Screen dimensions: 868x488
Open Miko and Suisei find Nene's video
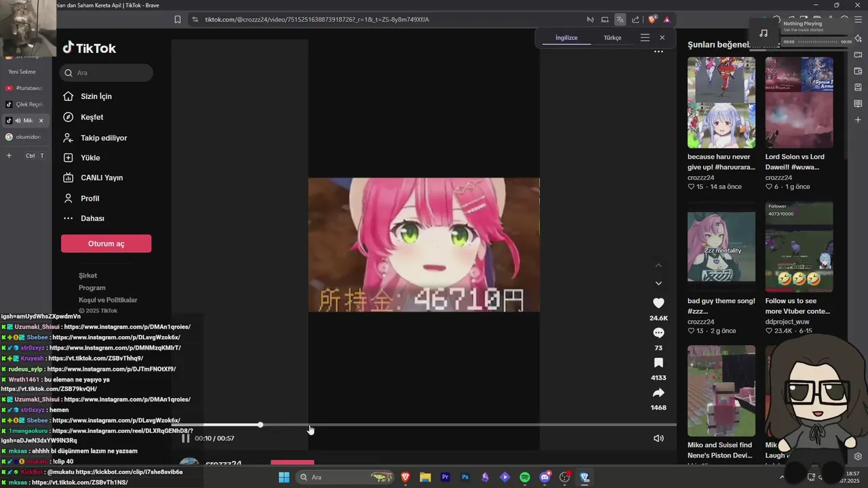(722, 391)
